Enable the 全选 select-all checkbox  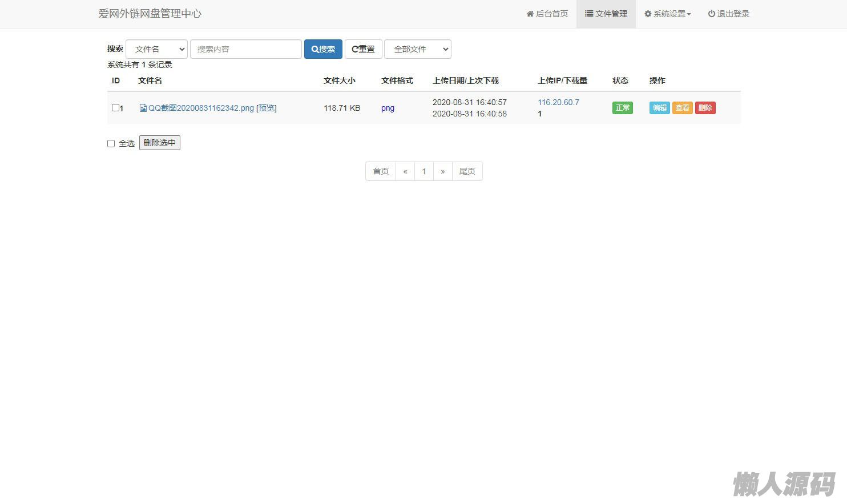(111, 143)
